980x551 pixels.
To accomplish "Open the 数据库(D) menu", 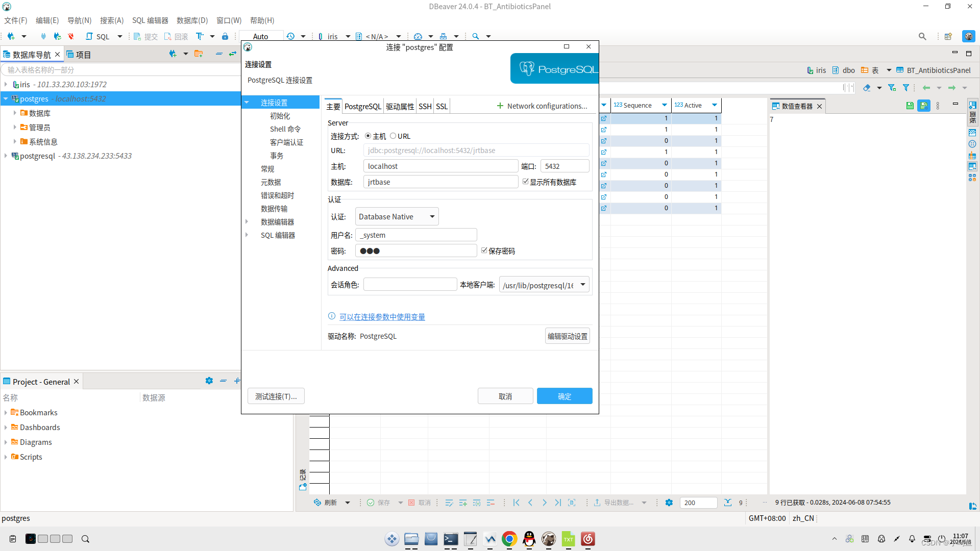I will pyautogui.click(x=192, y=20).
